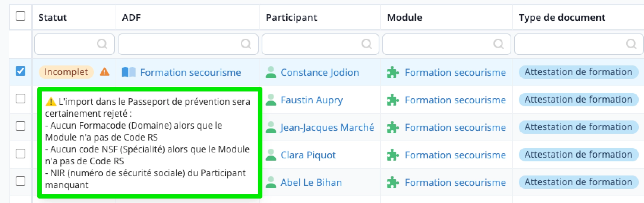Open the Constance Jodion participant link
This screenshot has width=644, height=203.
(320, 72)
